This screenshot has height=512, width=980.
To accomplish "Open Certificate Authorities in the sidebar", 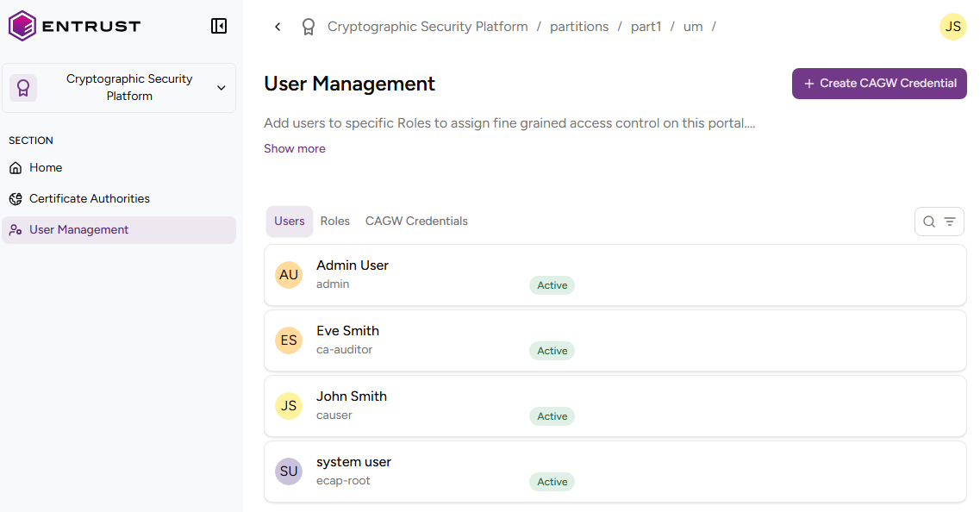I will point(90,199).
